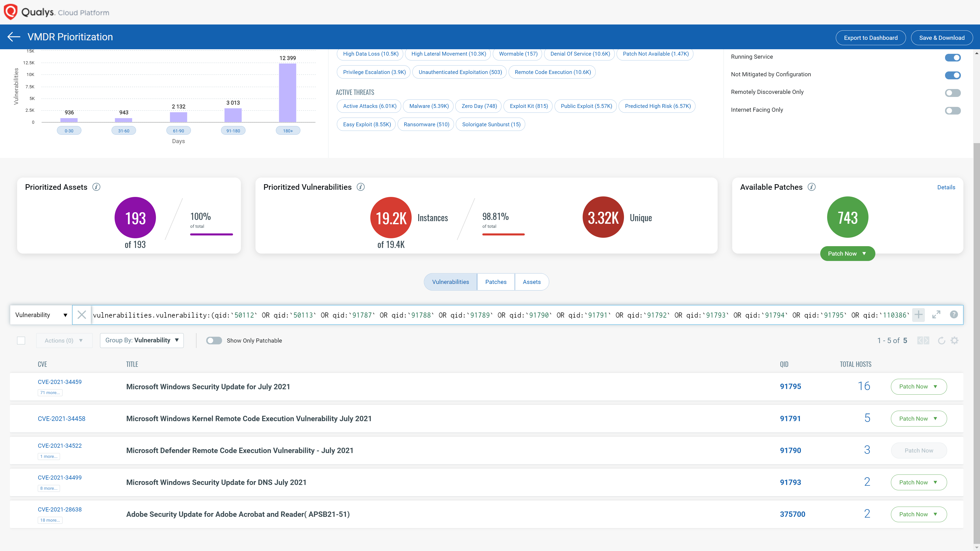Switch to the Assets tab

(531, 281)
